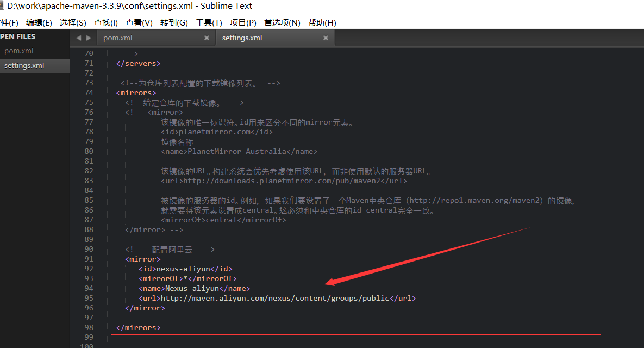Click the forward navigation arrow icon

coord(89,38)
